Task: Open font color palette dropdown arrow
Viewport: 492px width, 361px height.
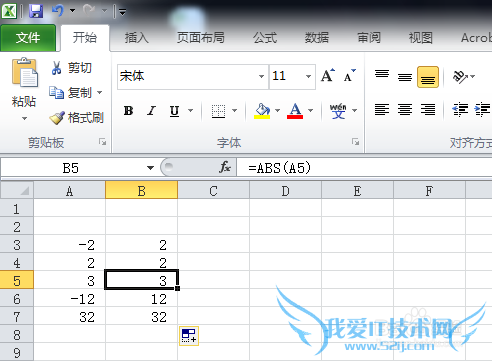Action: (311, 110)
